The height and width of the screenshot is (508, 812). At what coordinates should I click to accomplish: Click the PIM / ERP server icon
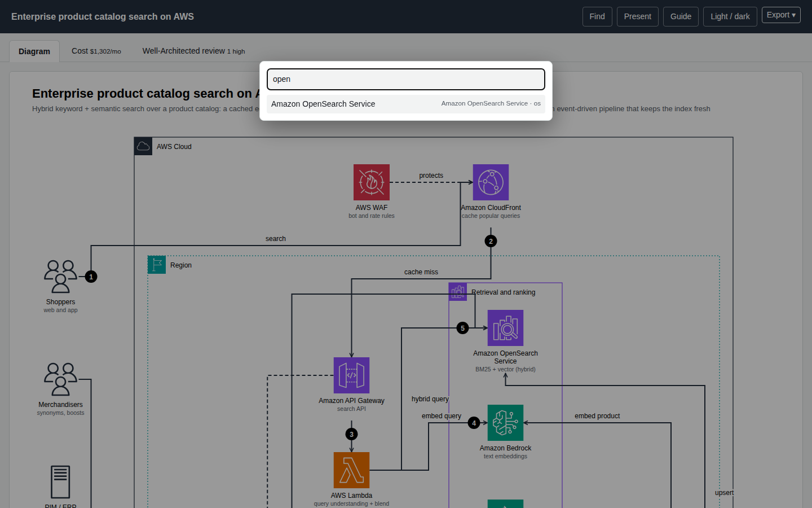point(60,482)
